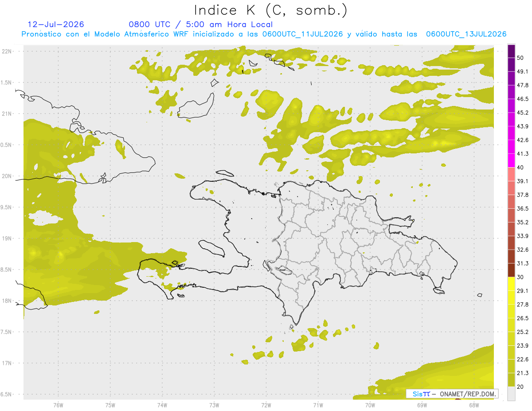Click longitude axis label '71W'
Viewport: 532px width, 411px height.
pos(318,405)
